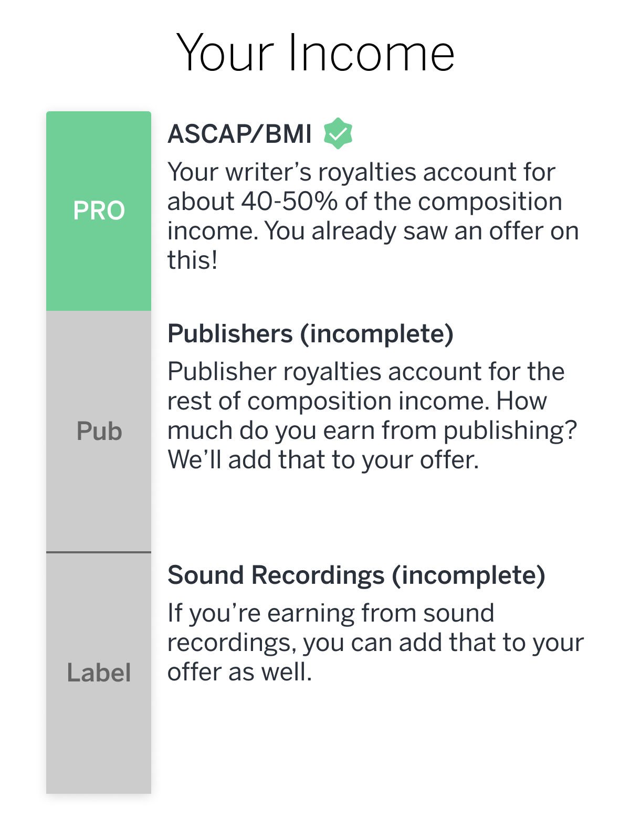Click the Your Income page title

tap(315, 52)
